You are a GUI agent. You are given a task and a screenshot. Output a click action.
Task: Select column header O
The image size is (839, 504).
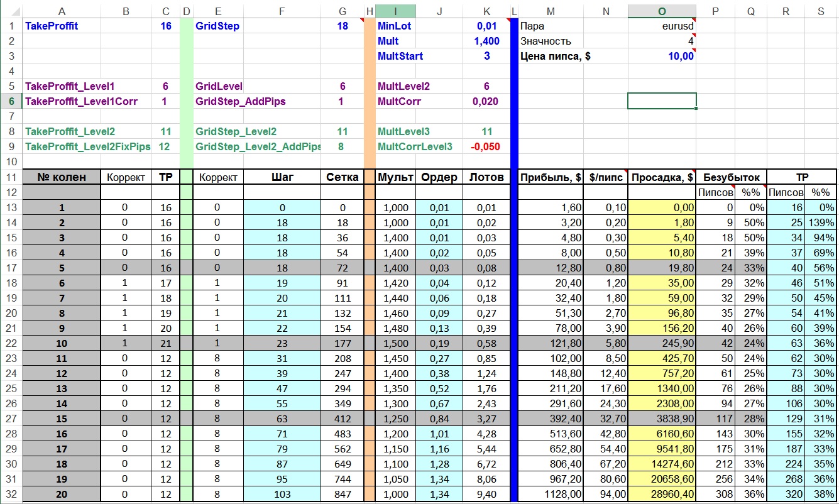pyautogui.click(x=662, y=11)
